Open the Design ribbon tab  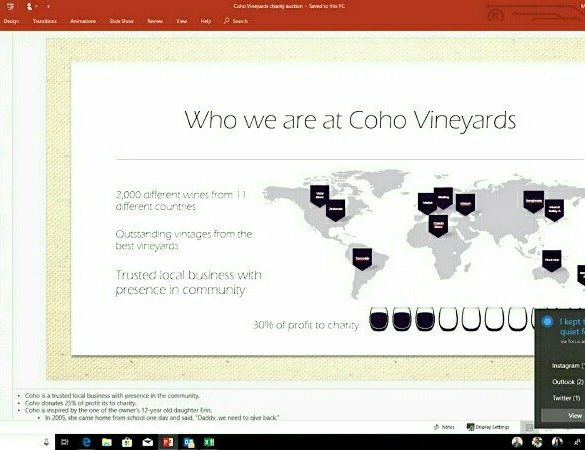click(11, 21)
